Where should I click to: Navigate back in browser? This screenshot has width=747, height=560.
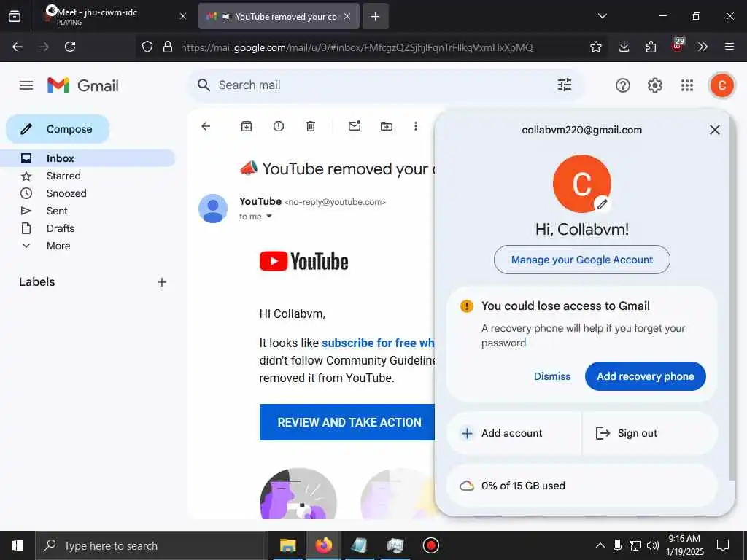click(18, 47)
